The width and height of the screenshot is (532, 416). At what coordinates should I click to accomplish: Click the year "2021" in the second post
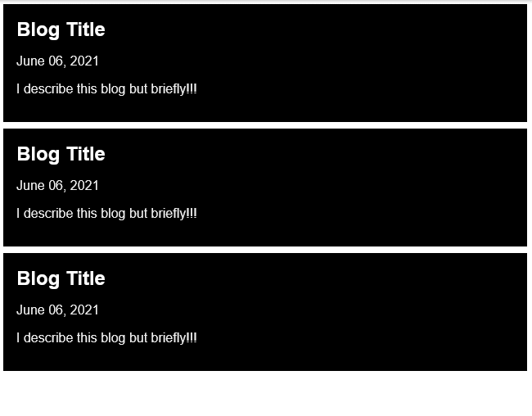84,186
